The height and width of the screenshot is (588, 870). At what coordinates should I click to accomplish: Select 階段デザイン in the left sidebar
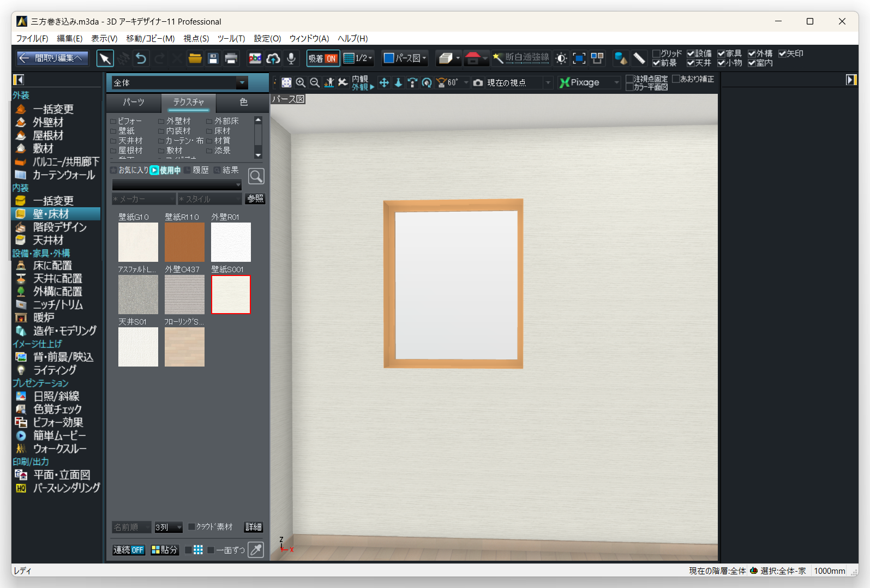(59, 227)
